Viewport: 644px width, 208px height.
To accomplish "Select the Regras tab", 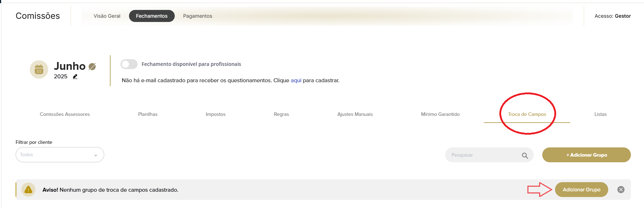I will point(281,114).
